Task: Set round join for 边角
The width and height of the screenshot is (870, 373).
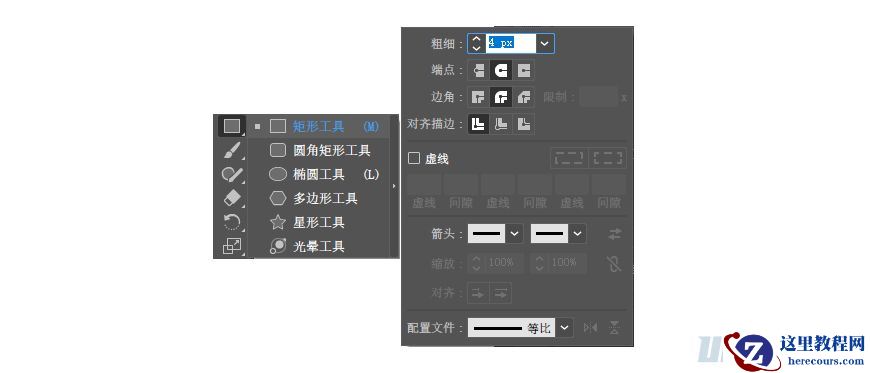Action: coord(501,97)
